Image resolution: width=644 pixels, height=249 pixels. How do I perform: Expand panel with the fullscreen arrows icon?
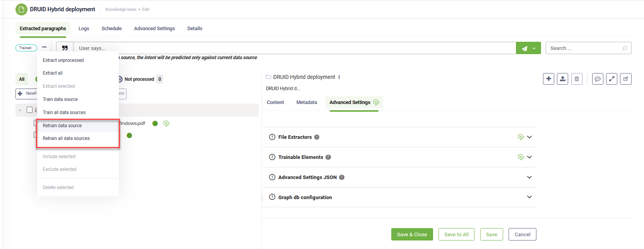[x=611, y=79]
